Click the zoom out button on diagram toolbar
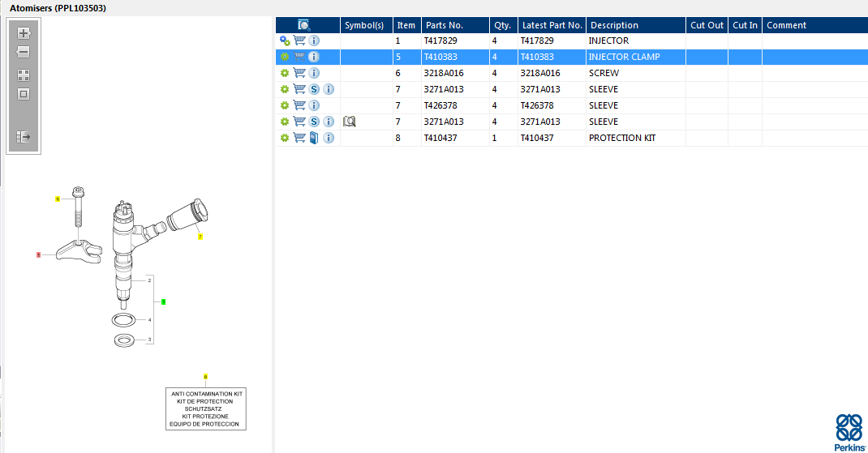Screen dimensions: 868x453 tap(24, 52)
